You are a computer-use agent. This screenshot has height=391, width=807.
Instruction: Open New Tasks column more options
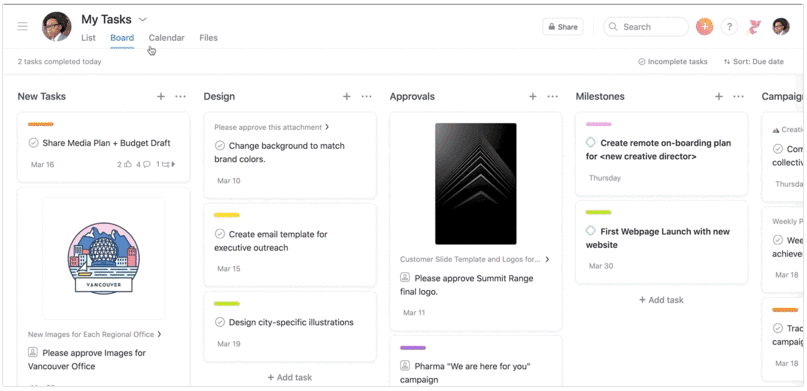180,96
